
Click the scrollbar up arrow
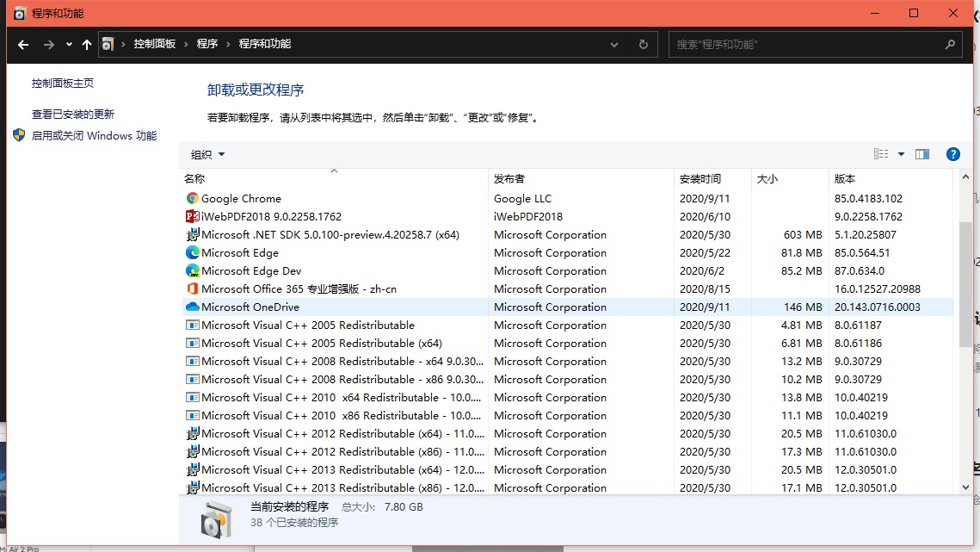[x=965, y=177]
